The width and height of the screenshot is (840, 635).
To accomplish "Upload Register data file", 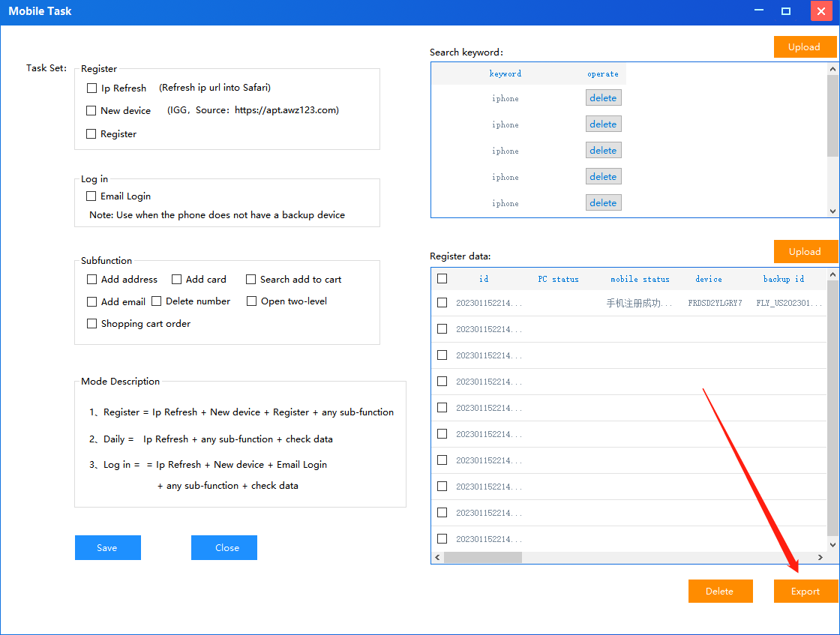I will (805, 252).
